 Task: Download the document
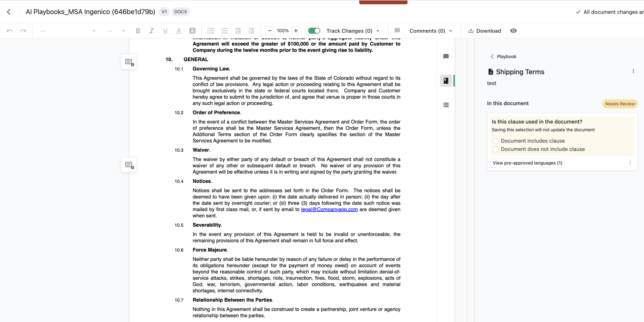[485, 31]
